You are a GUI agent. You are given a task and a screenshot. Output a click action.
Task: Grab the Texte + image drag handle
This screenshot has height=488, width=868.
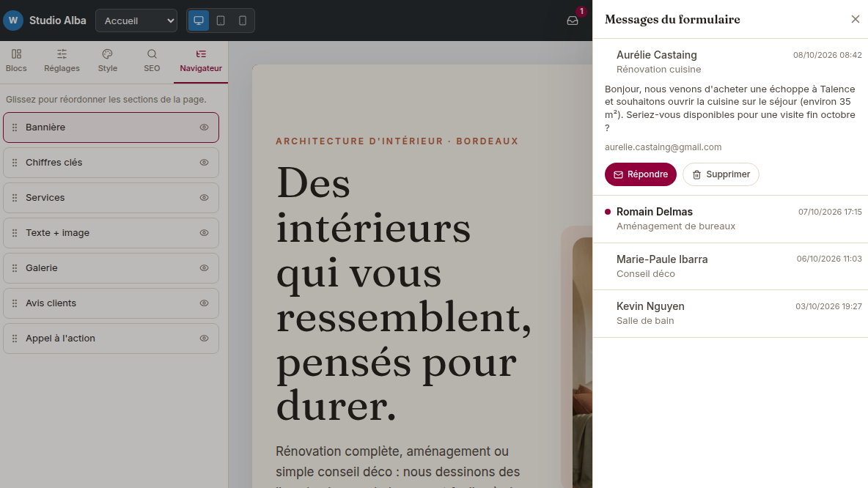pyautogui.click(x=15, y=233)
